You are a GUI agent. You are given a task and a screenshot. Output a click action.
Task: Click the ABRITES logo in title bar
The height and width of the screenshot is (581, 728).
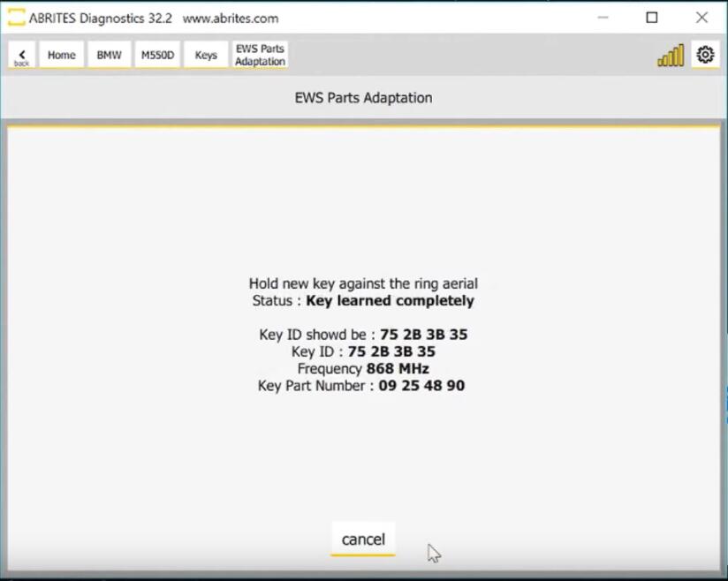pos(16,18)
